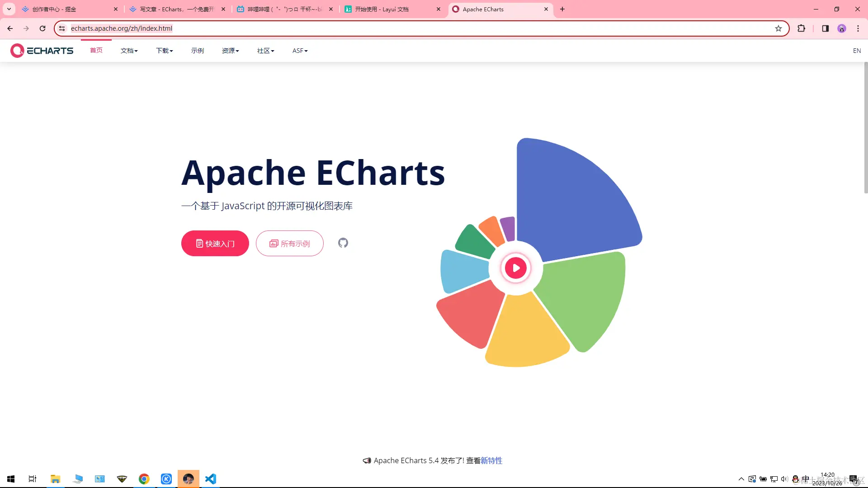
Task: Open the taskbar clock showing 14:20
Action: [x=827, y=479]
